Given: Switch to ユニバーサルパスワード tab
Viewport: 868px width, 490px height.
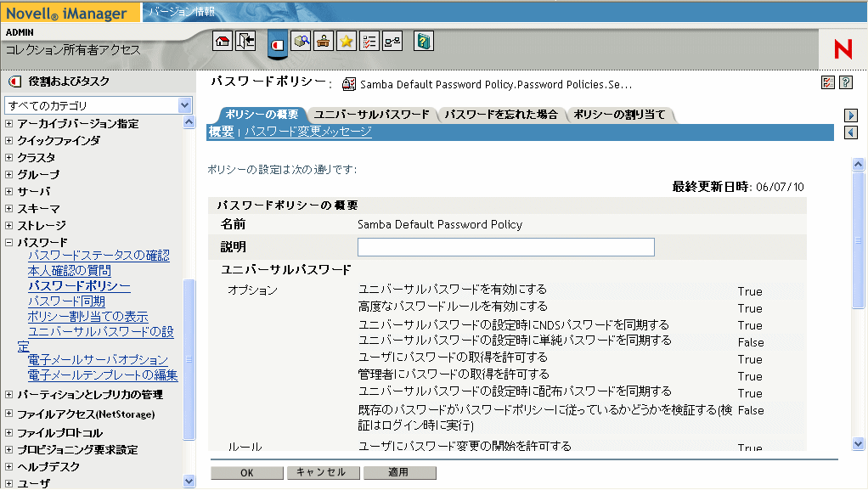Looking at the screenshot, I should (x=372, y=115).
